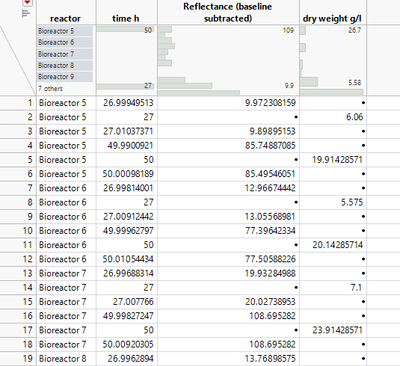Screen dimensions: 400x366
Task: Select row number 19
Action: pyautogui.click(x=19, y=359)
